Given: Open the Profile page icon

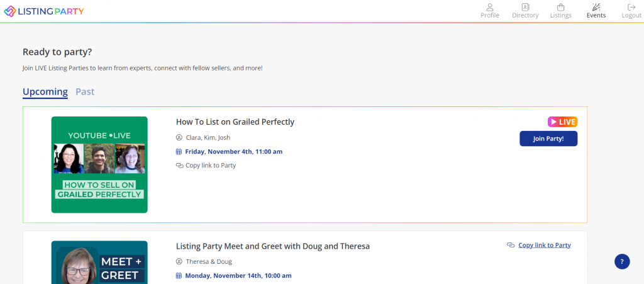Looking at the screenshot, I should click(x=489, y=8).
